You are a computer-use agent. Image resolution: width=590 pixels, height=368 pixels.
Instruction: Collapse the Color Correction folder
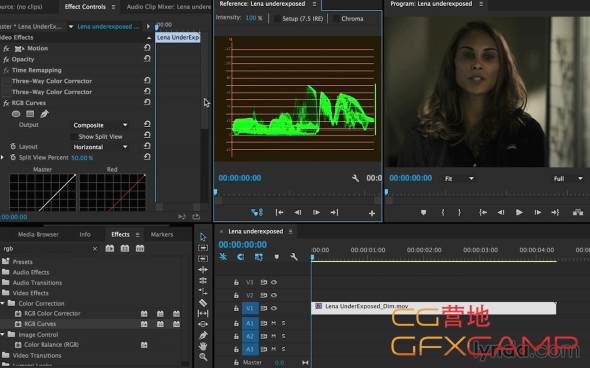(2, 303)
